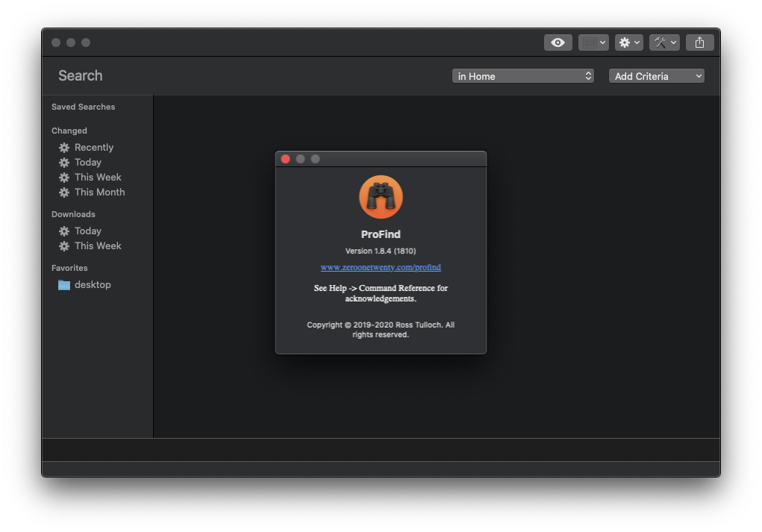This screenshot has height=532, width=762.
Task: Click the Changed section header
Action: (x=69, y=131)
